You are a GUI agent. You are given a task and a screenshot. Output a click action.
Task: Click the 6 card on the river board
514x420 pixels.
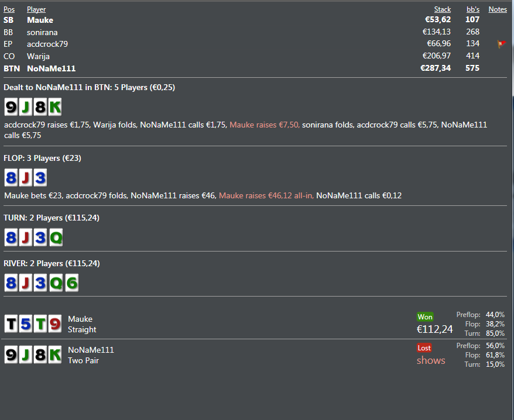(71, 283)
